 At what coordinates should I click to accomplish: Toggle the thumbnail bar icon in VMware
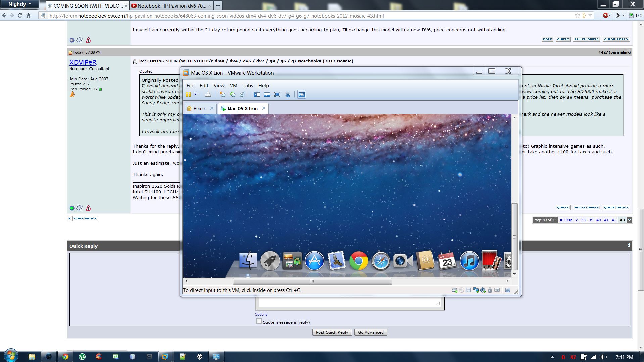267,95
